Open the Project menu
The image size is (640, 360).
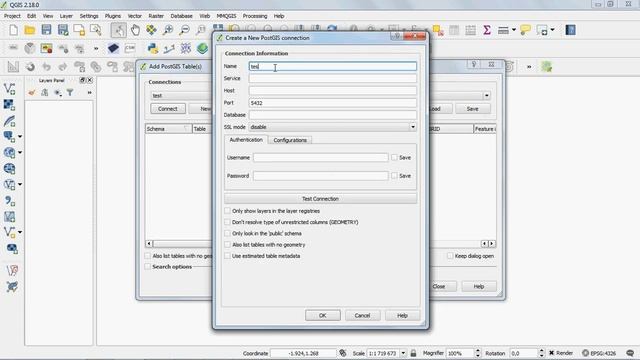point(12,16)
